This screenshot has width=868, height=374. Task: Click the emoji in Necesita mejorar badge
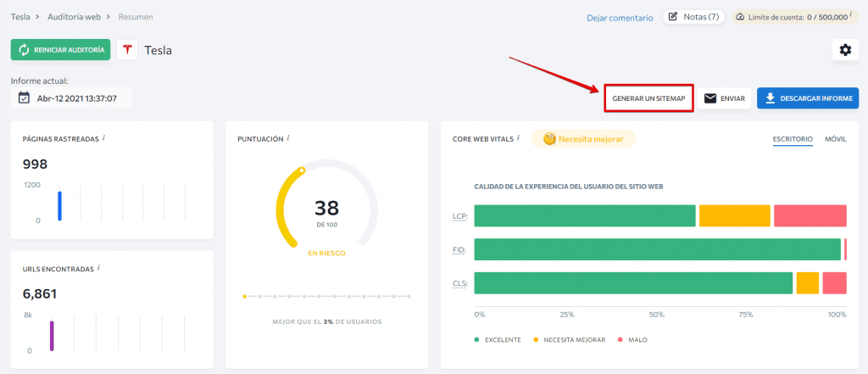549,139
